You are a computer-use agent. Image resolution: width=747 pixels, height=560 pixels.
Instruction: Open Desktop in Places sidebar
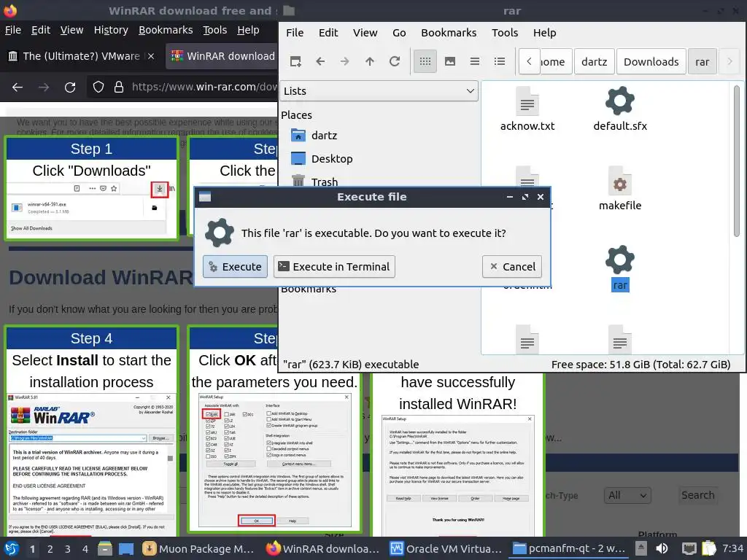tap(322, 158)
